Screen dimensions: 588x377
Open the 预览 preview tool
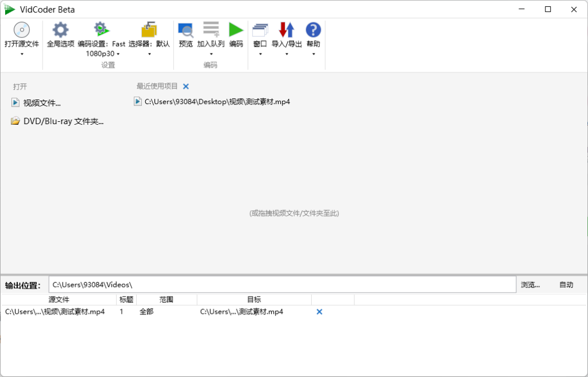tap(185, 30)
